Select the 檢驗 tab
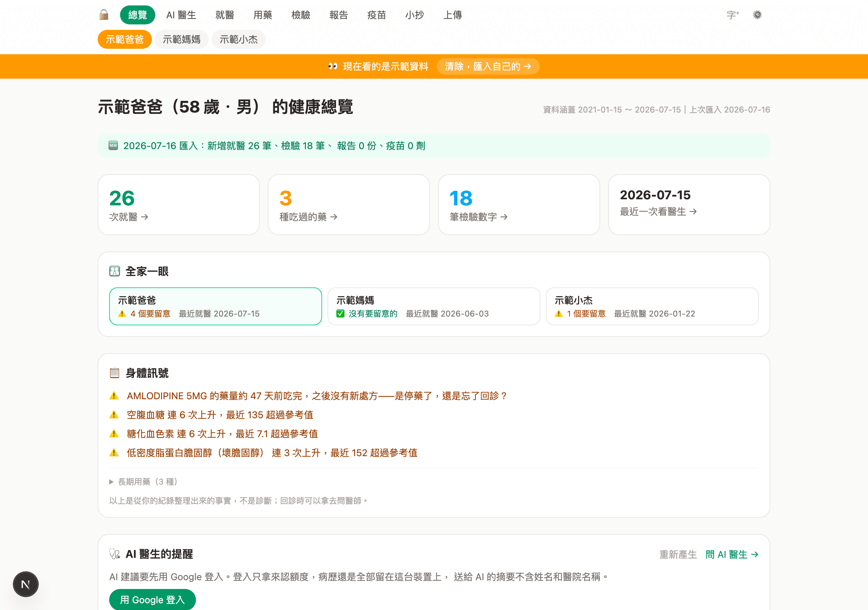This screenshot has height=610, width=868. [301, 15]
